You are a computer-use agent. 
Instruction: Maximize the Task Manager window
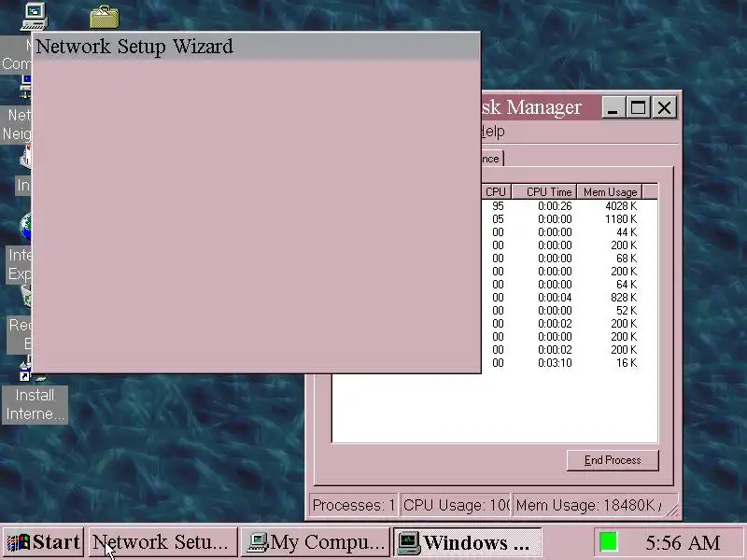[639, 107]
